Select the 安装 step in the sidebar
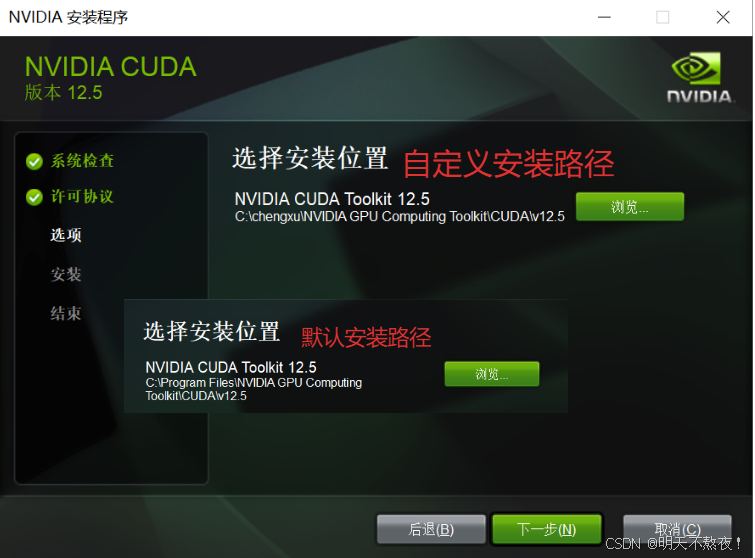The width and height of the screenshot is (755, 558). (66, 274)
